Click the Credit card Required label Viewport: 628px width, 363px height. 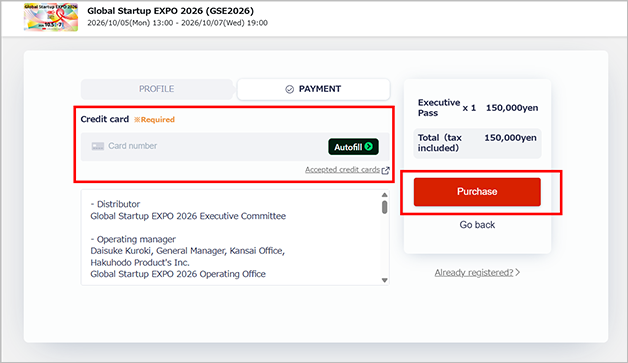point(127,119)
